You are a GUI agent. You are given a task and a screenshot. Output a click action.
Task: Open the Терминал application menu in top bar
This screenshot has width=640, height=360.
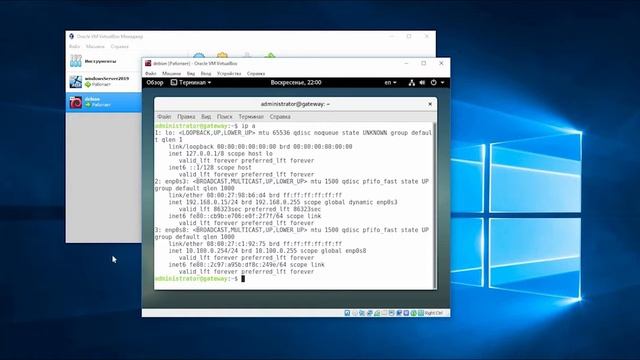[x=191, y=82]
